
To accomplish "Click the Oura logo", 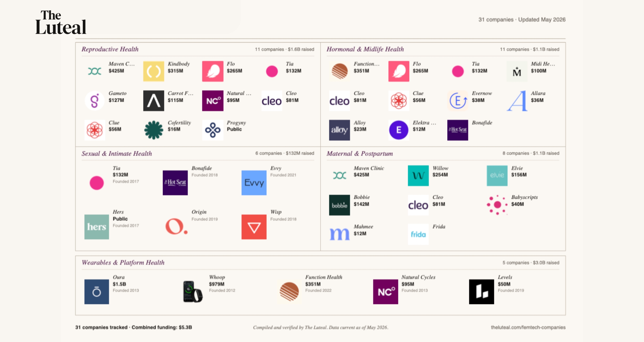I will pyautogui.click(x=96, y=292).
